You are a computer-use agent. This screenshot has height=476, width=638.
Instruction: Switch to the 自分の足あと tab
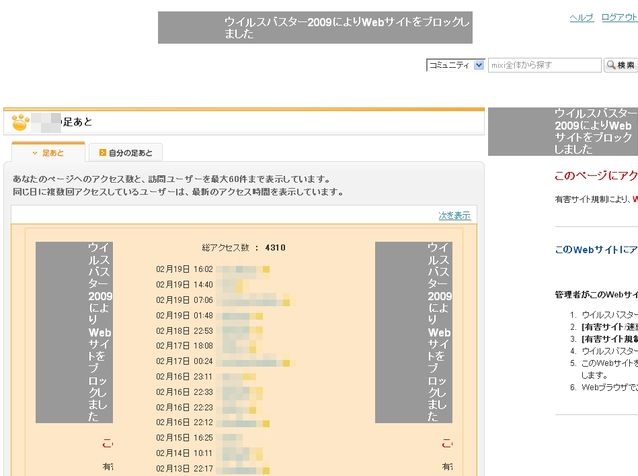tap(126, 153)
